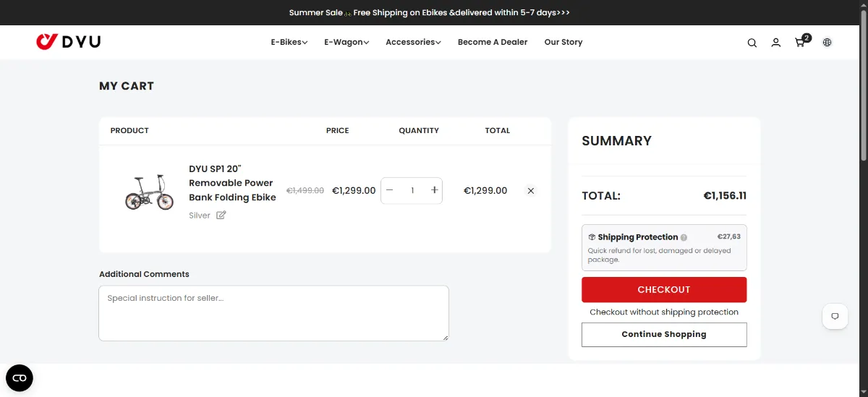The height and width of the screenshot is (397, 868).
Task: Open the account profile icon
Action: [x=776, y=43]
